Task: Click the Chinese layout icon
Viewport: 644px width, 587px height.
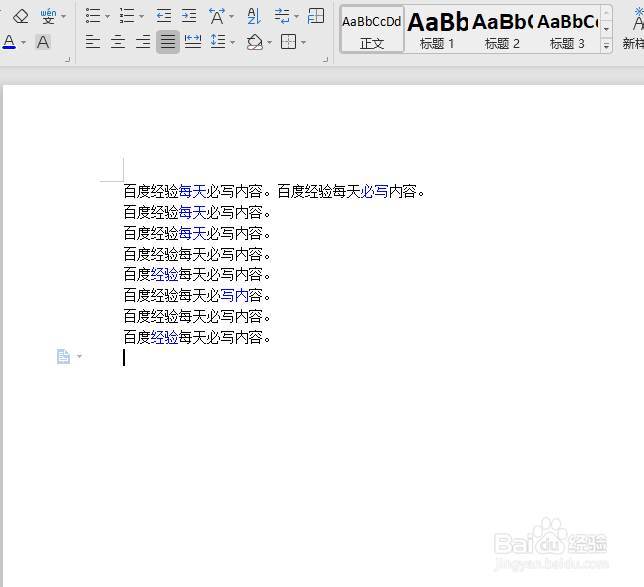Action: tap(217, 16)
